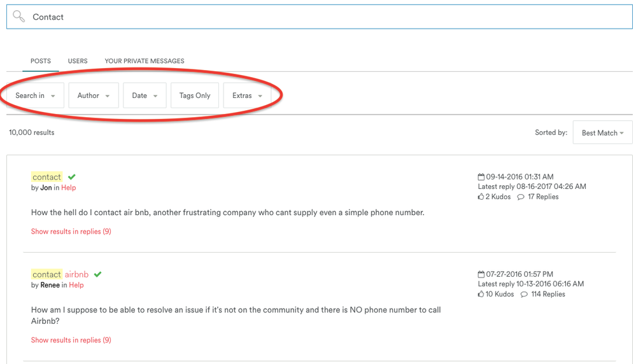Open the contact airbnb post title
This screenshot has height=364, width=636.
coord(60,274)
